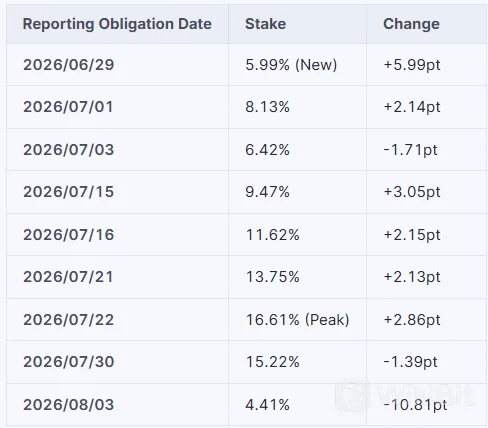The width and height of the screenshot is (488, 428).
Task: Select the 4.41% stake value
Action: click(x=267, y=405)
